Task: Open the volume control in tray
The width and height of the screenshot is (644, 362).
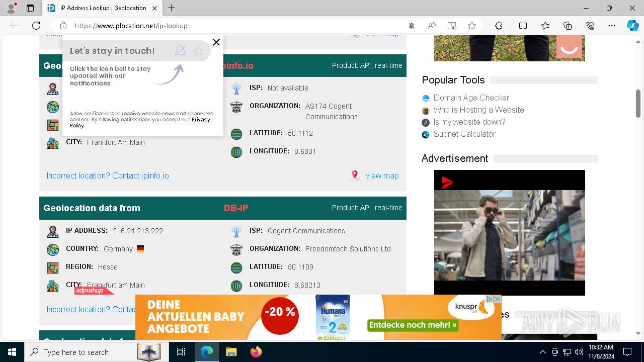Action: click(x=579, y=352)
